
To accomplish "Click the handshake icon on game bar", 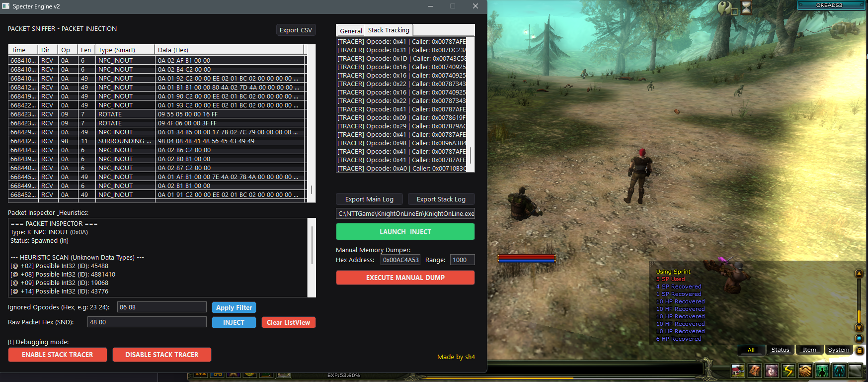I will pyautogui.click(x=805, y=371).
